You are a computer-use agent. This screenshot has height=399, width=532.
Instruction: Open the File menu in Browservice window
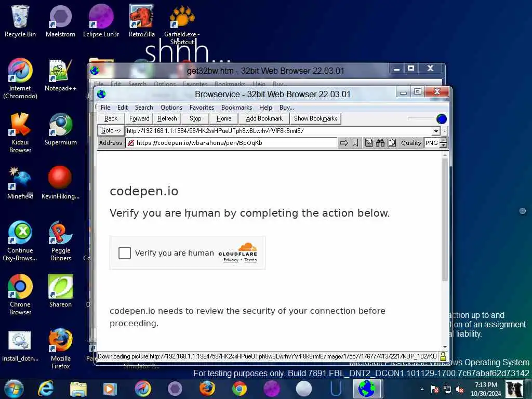pos(105,108)
